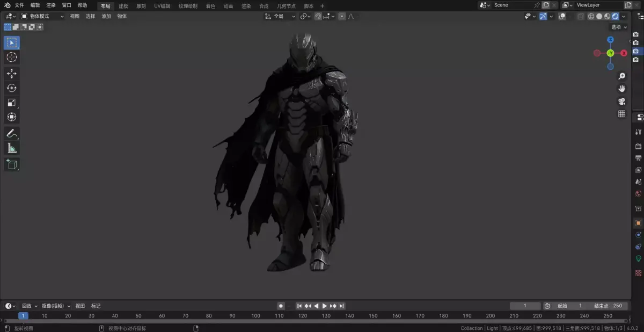Open the File menu
The image size is (644, 332).
coord(19,5)
